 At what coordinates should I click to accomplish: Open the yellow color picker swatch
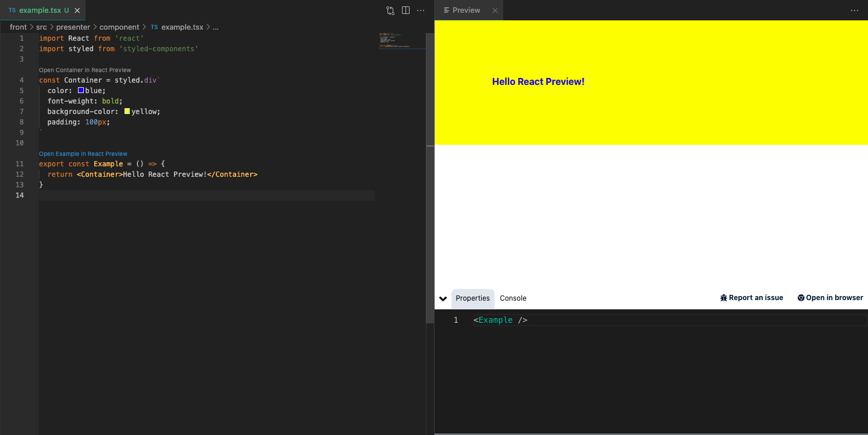(127, 112)
